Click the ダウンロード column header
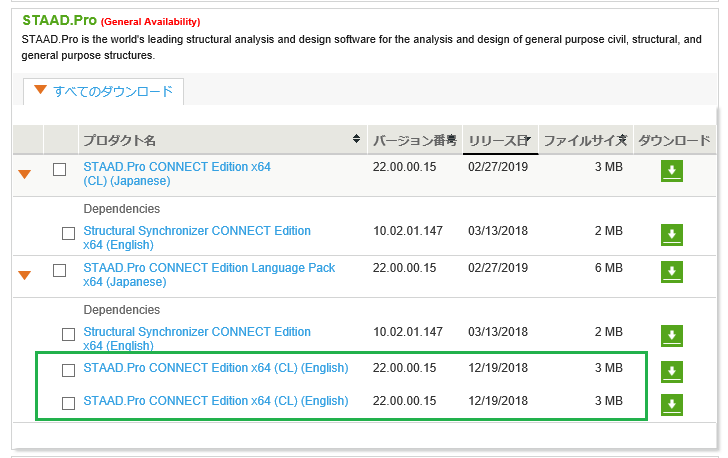This screenshot has height=458, width=728. tap(674, 140)
